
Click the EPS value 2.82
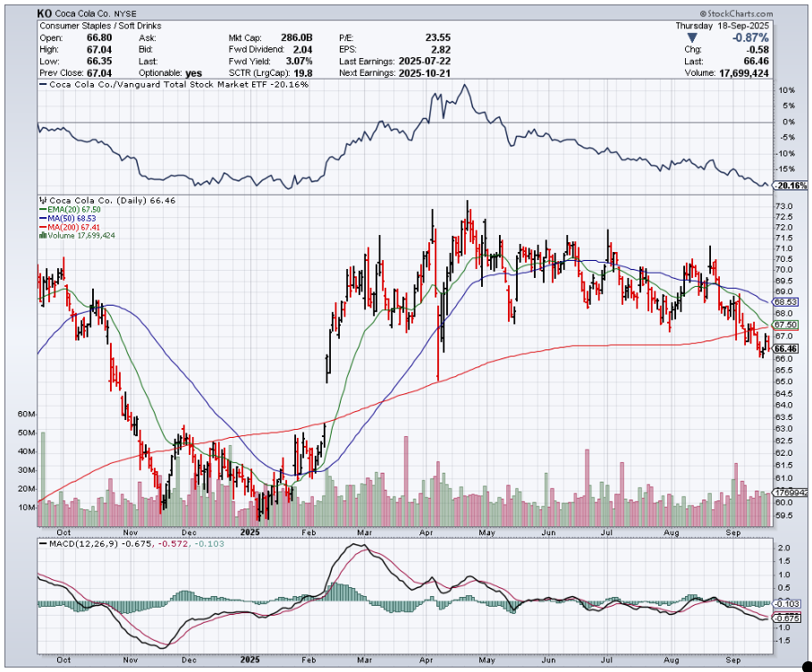point(441,50)
